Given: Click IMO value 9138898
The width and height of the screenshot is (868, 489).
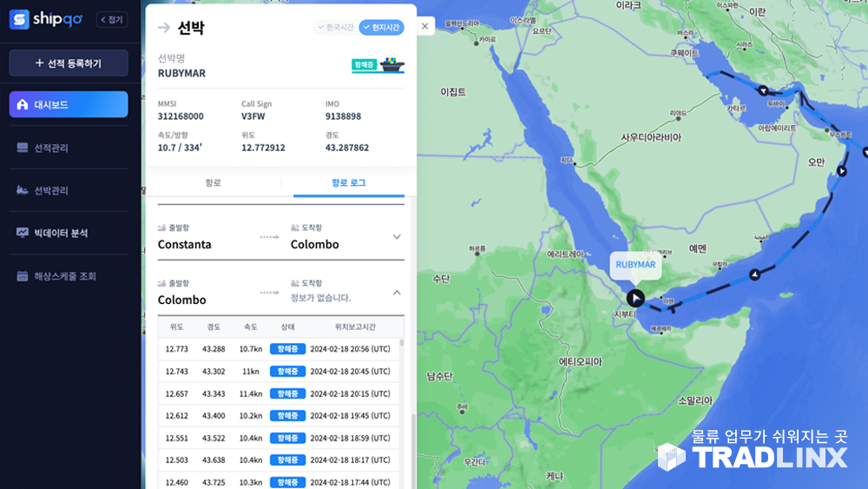Looking at the screenshot, I should click(x=343, y=116).
